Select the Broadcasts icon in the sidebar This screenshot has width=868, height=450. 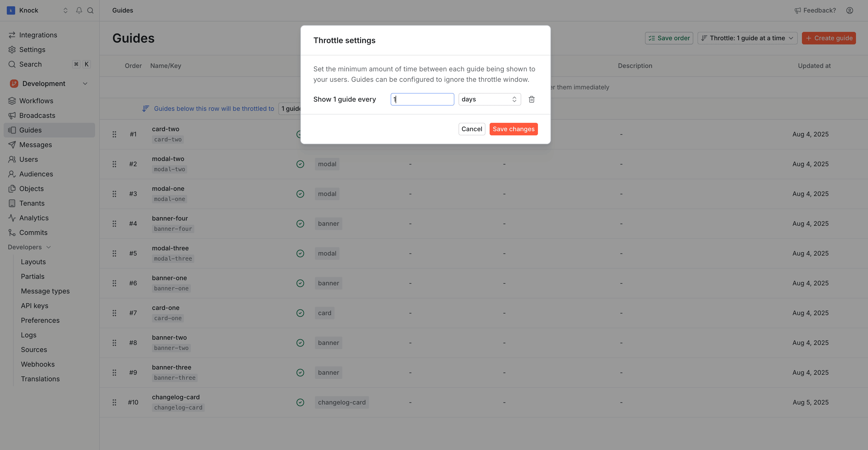click(12, 115)
